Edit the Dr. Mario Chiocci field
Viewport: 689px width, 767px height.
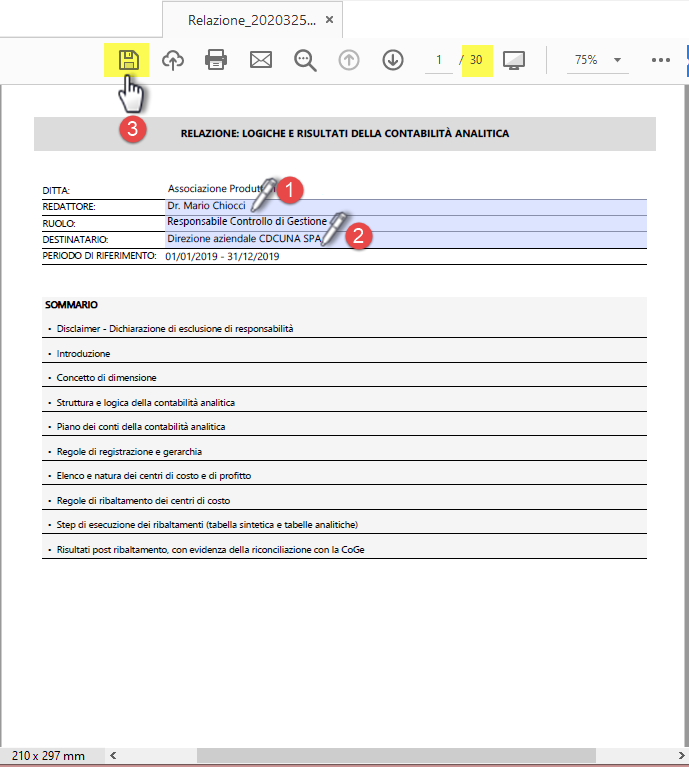(x=406, y=206)
